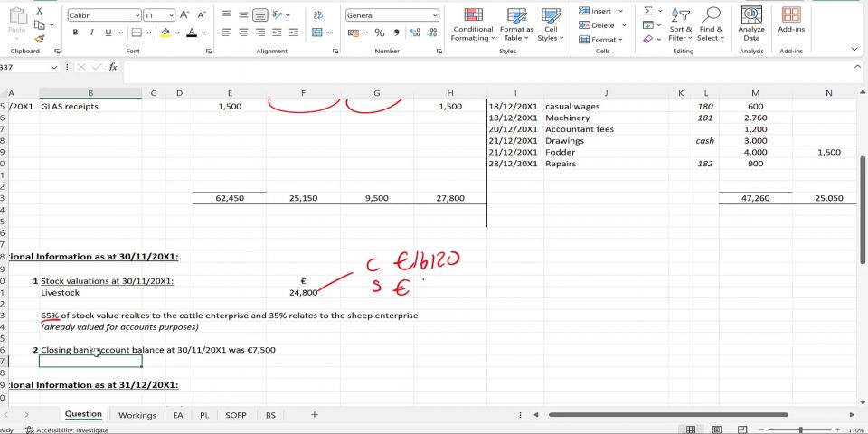Open Cell Styles gallery
Screen dimensions: 868x434
pos(551,25)
